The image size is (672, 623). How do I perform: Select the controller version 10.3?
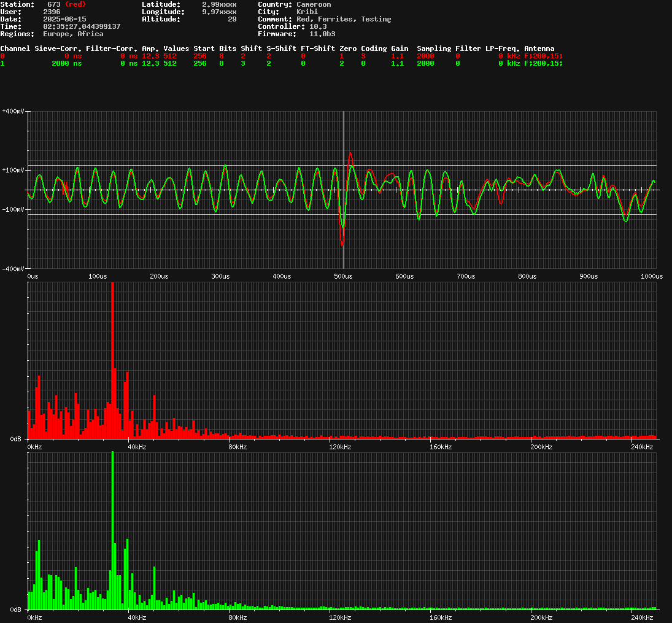(x=318, y=26)
